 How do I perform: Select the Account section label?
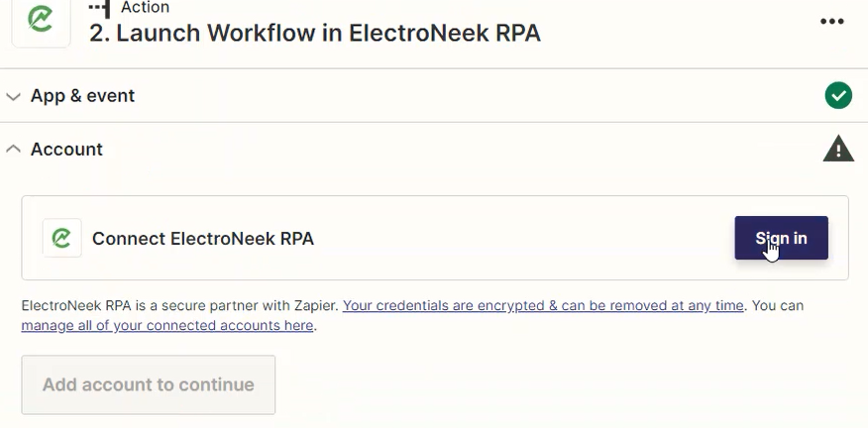[66, 149]
